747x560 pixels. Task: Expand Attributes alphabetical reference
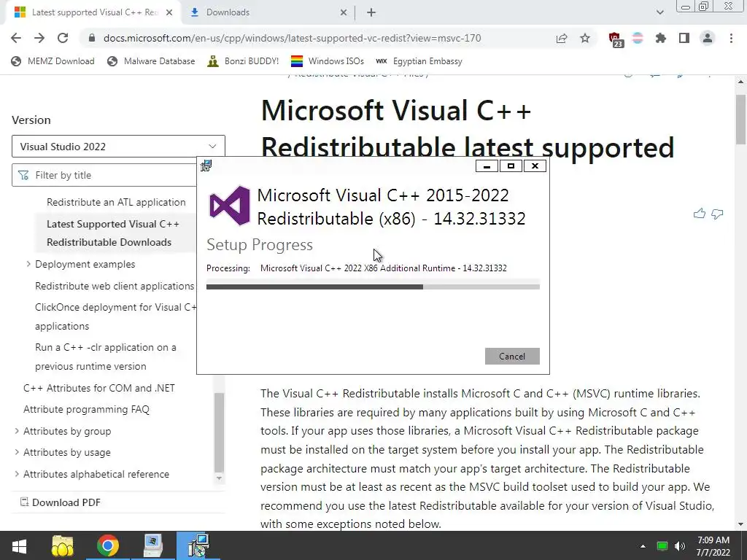(x=18, y=474)
